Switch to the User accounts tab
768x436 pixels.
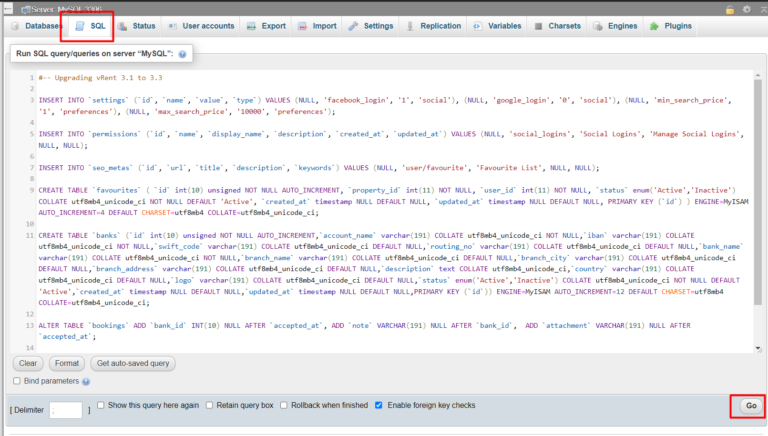202,25
